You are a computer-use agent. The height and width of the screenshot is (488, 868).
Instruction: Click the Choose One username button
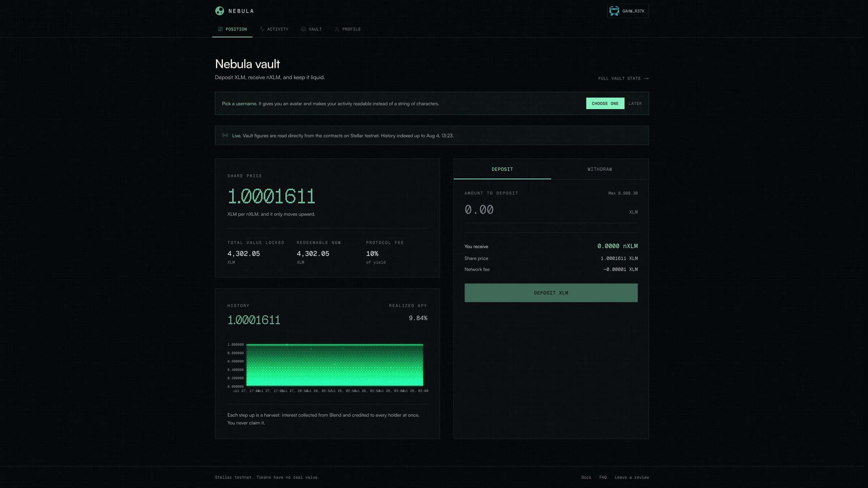tap(605, 103)
